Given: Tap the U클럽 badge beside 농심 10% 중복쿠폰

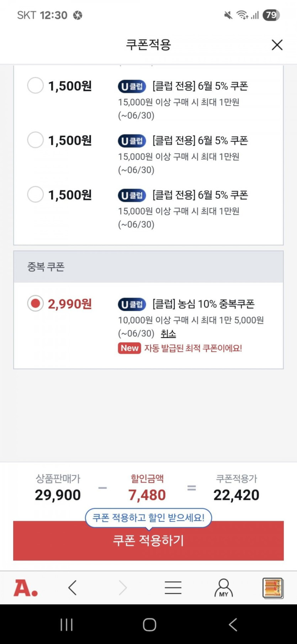Looking at the screenshot, I should point(132,304).
